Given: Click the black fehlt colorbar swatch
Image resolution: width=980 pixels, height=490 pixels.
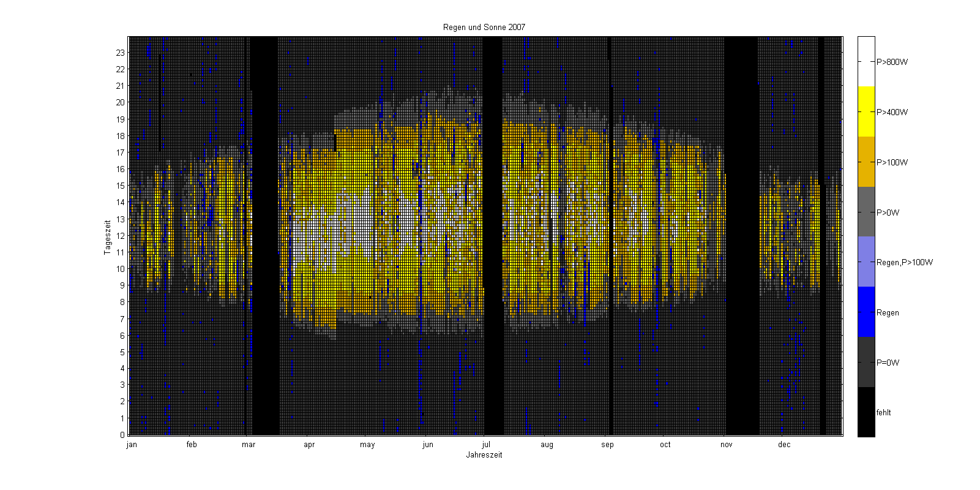Looking at the screenshot, I should pos(866,412).
